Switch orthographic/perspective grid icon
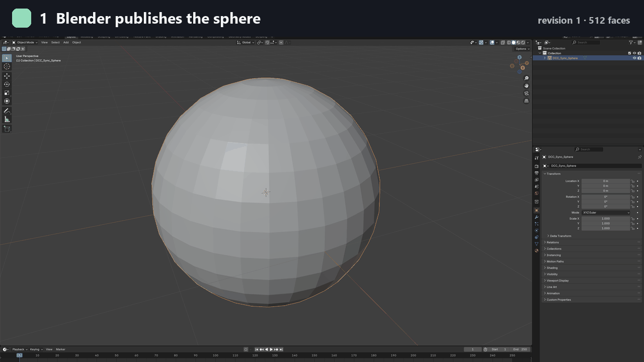 click(527, 101)
